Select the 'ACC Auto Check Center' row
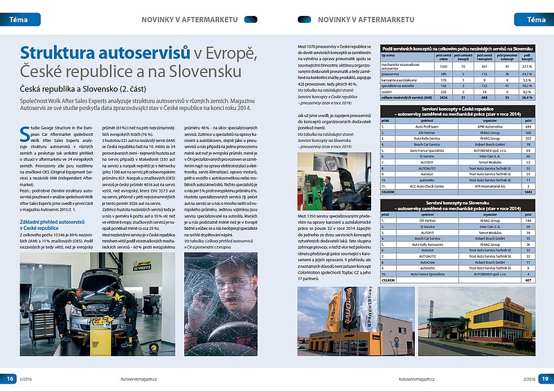 458,186
